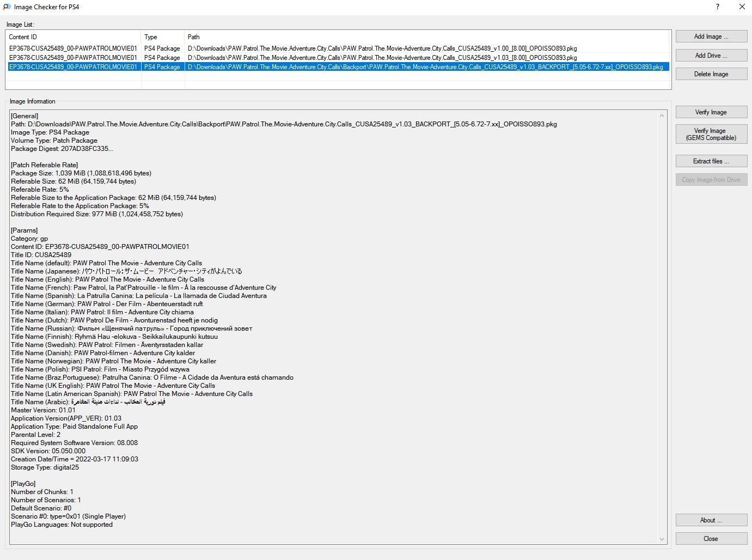Click the help question mark in title bar
Screen dimensions: 752x560
tap(718, 7)
